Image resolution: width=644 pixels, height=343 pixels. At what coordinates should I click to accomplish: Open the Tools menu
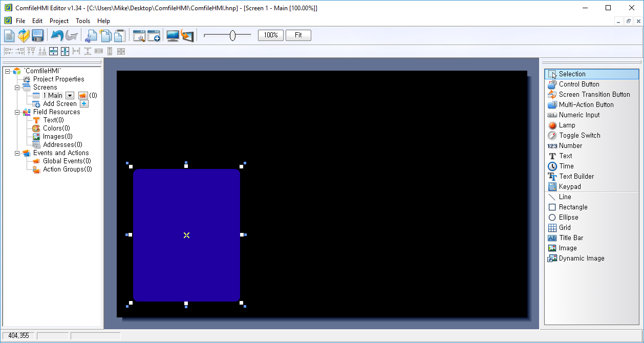click(83, 21)
